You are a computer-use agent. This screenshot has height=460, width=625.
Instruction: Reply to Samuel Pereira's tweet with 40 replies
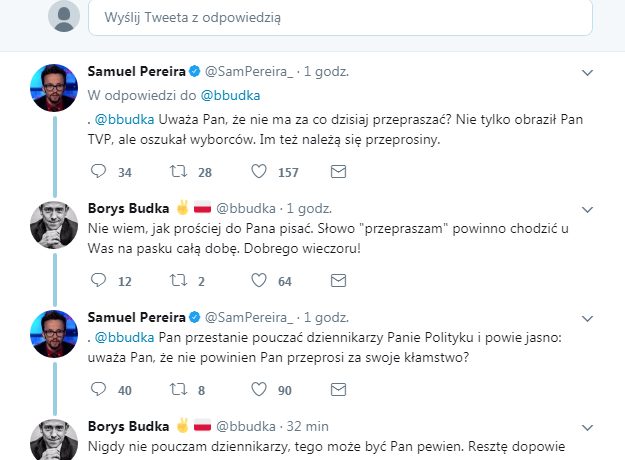[x=97, y=390]
